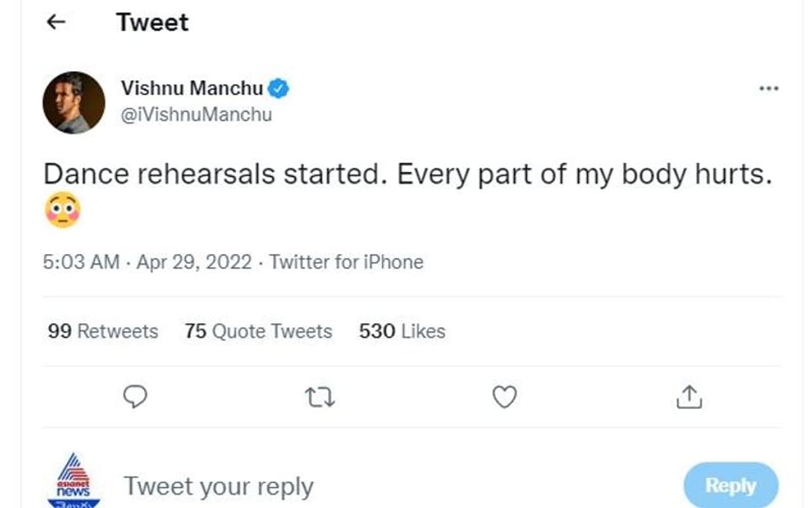The image size is (812, 508).
Task: Click the flushed face emoji
Action: coord(62,211)
